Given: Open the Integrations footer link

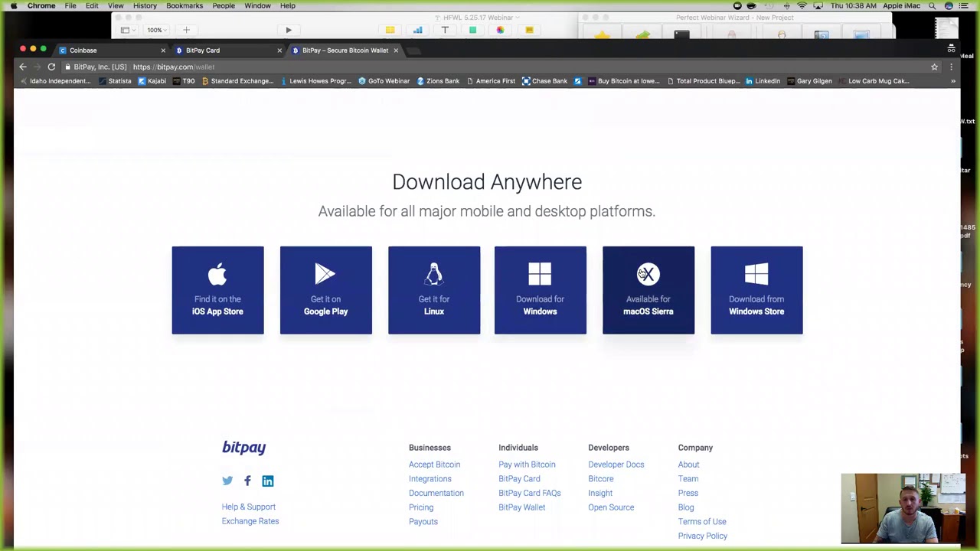Looking at the screenshot, I should click(x=430, y=479).
